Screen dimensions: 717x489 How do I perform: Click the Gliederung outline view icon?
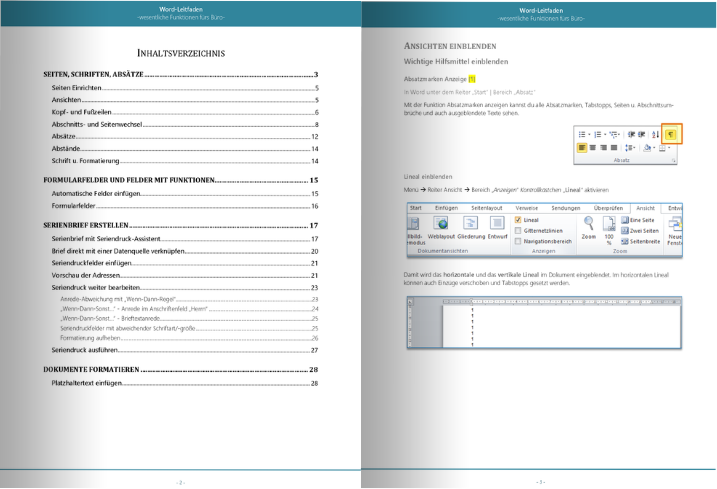point(470,223)
